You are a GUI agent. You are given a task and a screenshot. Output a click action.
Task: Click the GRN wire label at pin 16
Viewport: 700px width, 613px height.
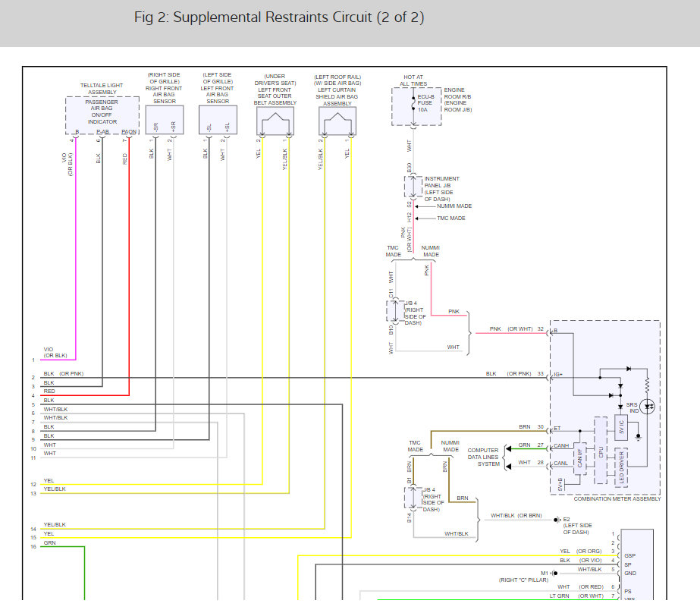(x=49, y=543)
